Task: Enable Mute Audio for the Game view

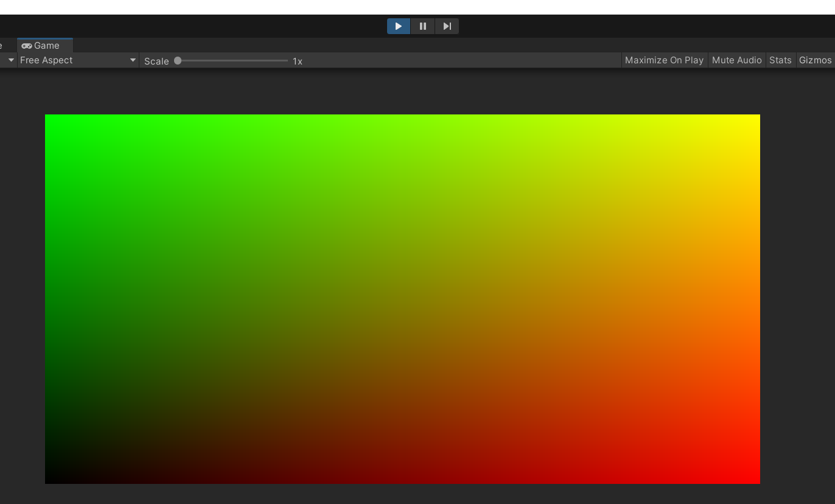Action: pos(736,60)
